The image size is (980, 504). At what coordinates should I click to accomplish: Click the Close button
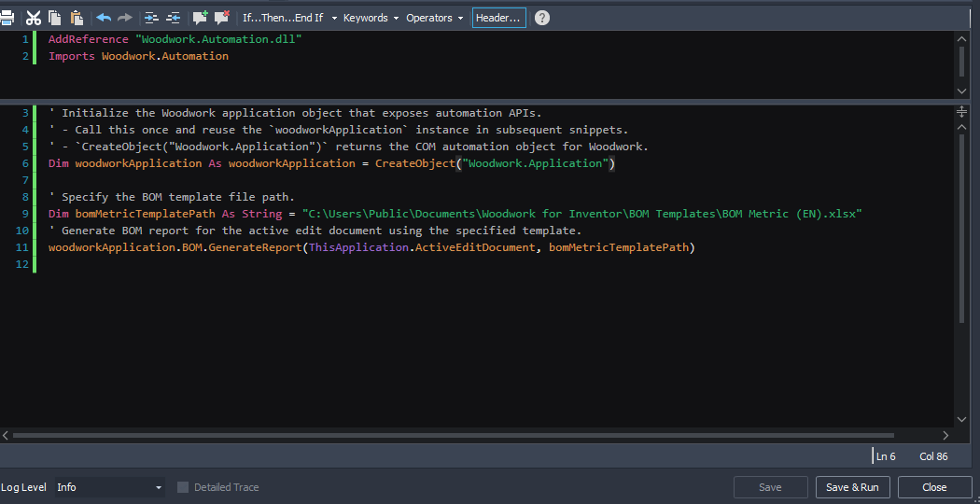coord(934,487)
